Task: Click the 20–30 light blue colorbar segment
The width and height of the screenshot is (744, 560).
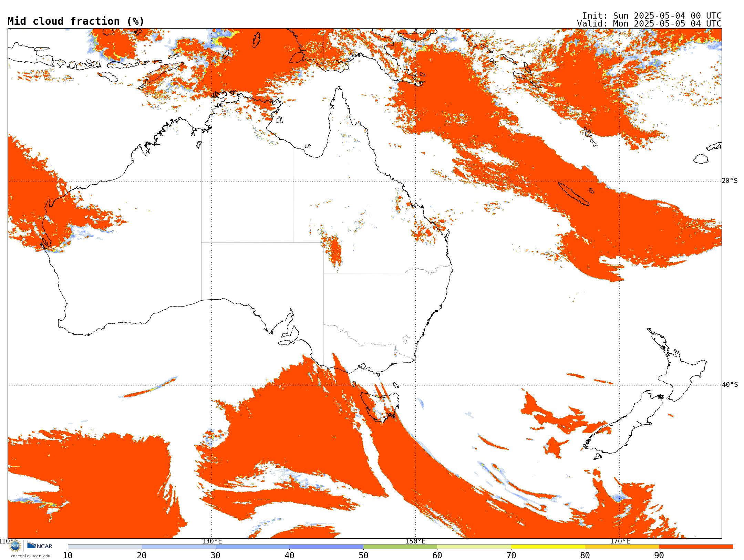Action: click(x=178, y=547)
